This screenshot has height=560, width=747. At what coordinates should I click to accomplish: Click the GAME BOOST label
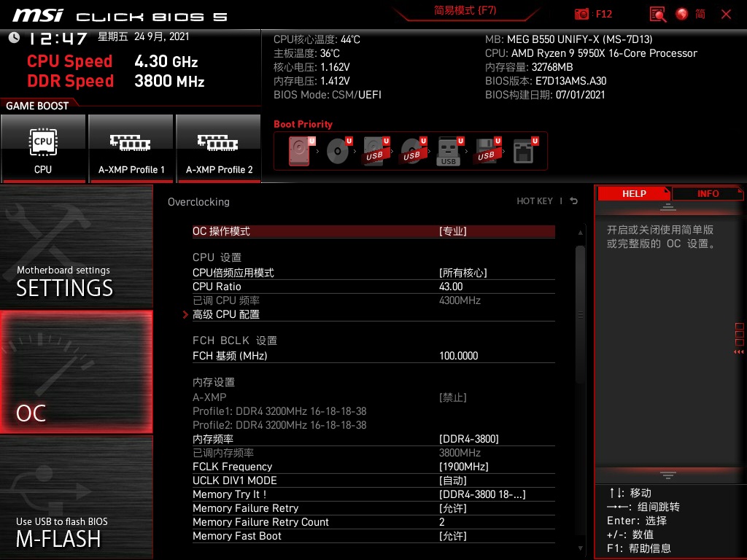(37, 106)
